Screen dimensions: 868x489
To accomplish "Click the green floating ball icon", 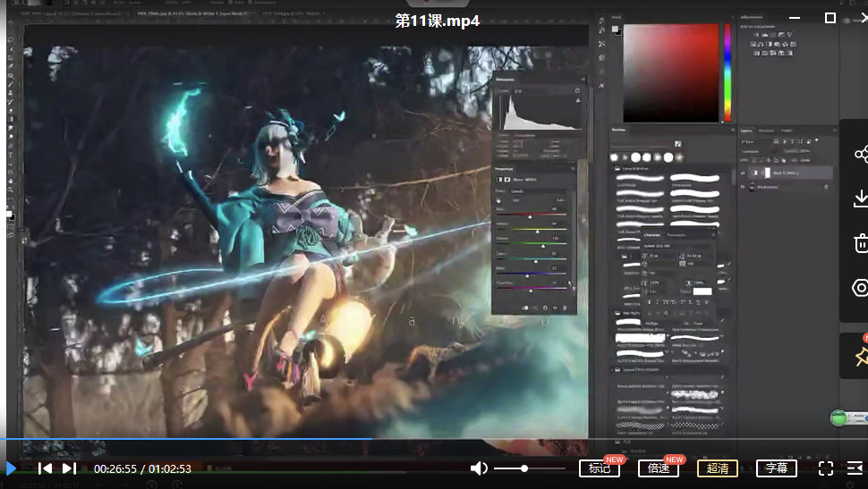I will tap(838, 417).
